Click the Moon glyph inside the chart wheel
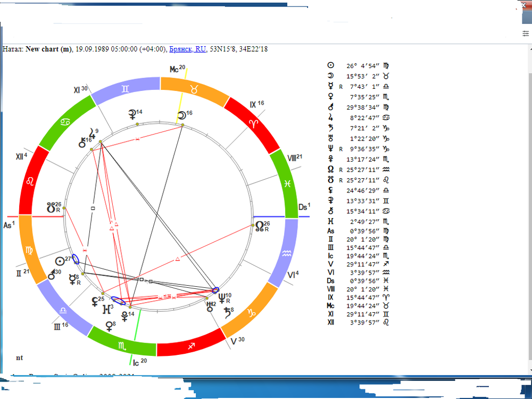Viewport: 532px width, 399px height. click(182, 115)
